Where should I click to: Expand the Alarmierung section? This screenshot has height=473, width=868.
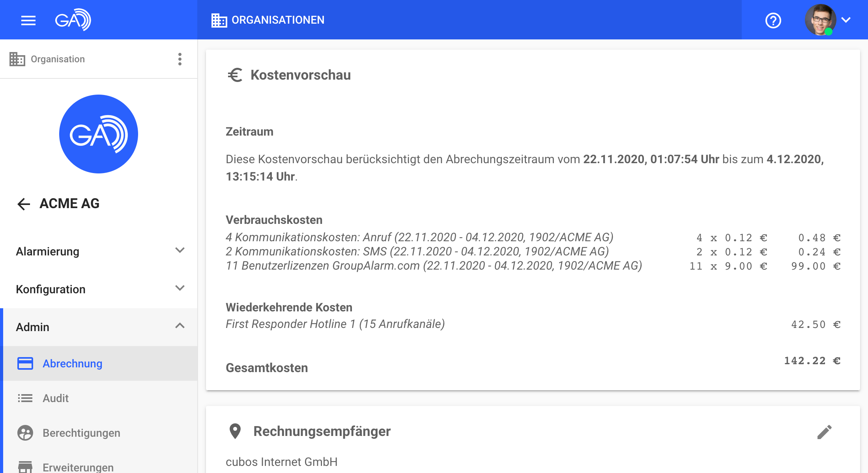pyautogui.click(x=180, y=251)
